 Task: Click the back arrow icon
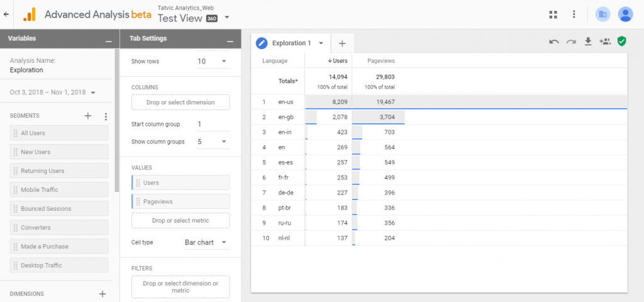(6, 14)
